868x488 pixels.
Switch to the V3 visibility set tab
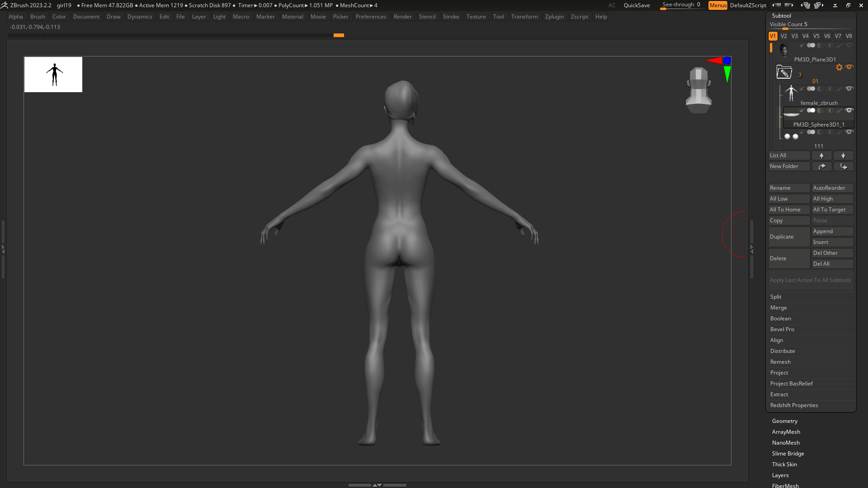pyautogui.click(x=794, y=36)
